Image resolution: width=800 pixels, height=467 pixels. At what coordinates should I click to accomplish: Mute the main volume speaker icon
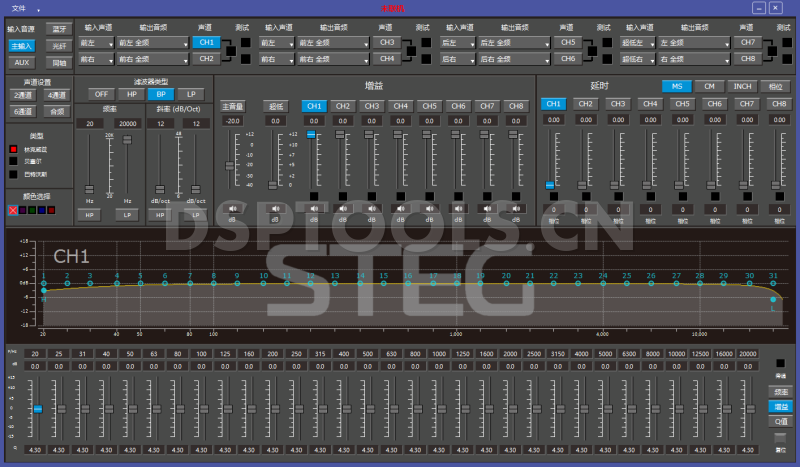pos(232,209)
